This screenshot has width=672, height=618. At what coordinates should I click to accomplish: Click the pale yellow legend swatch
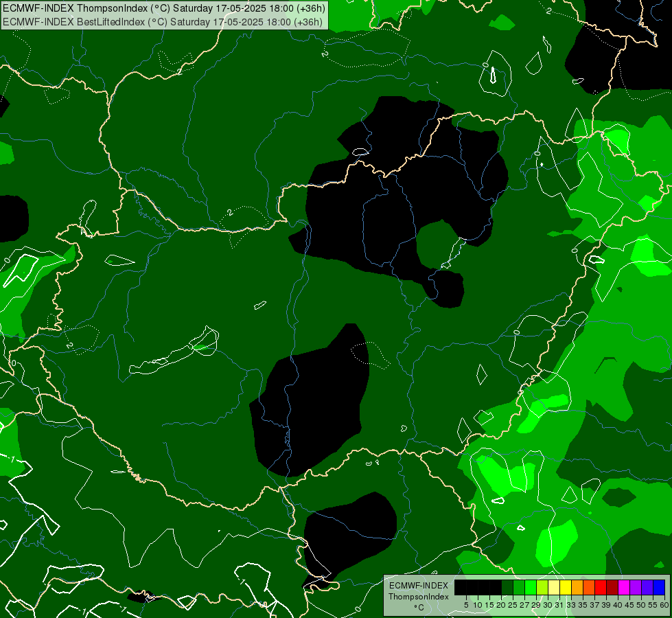[554, 587]
